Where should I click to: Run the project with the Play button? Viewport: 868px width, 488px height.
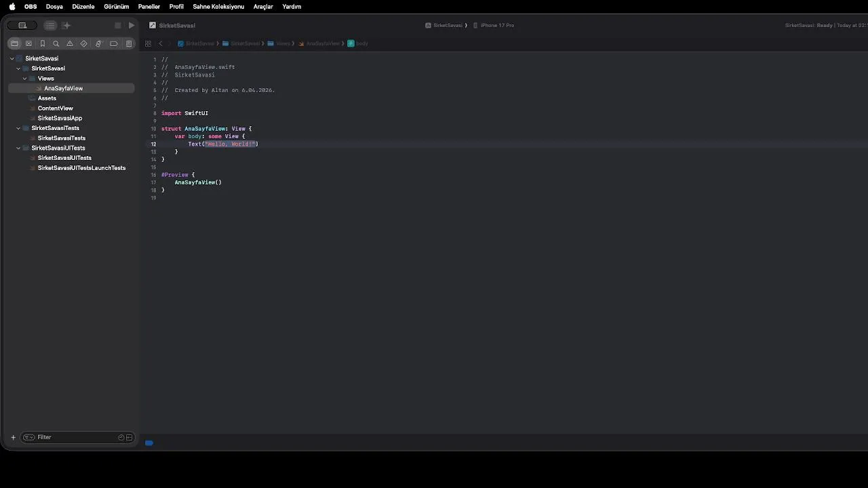[x=132, y=25]
